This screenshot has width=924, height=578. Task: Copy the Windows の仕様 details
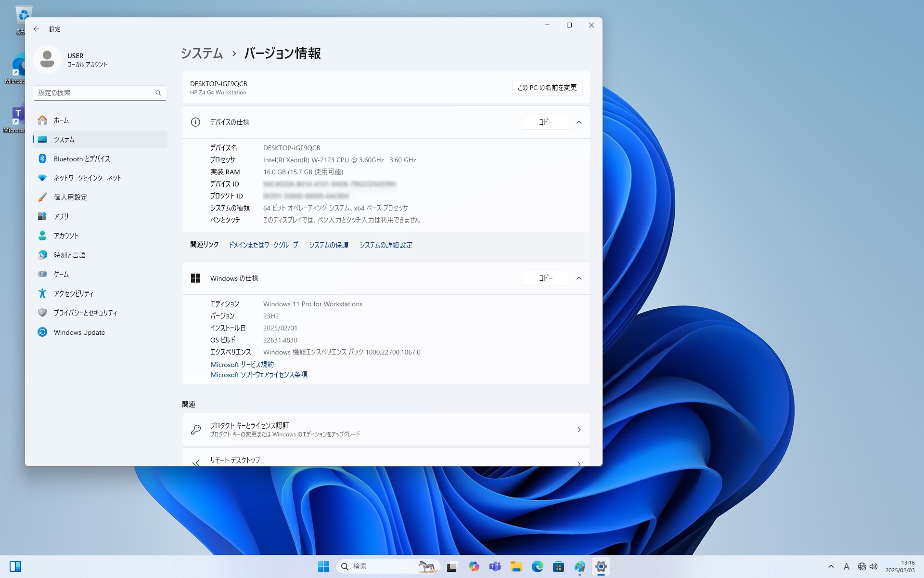point(546,278)
